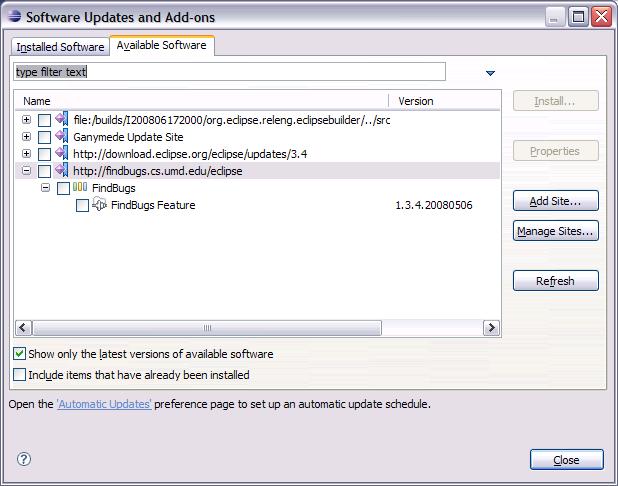Screen dimensions: 618x486
Task: Click the site icon beside download.eclipse.org entry
Action: pos(62,153)
